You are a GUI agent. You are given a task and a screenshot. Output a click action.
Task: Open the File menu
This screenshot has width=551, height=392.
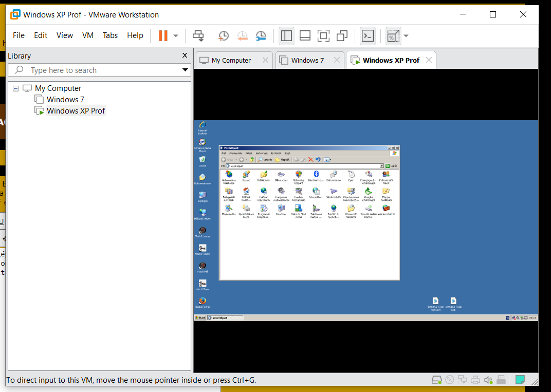[19, 35]
